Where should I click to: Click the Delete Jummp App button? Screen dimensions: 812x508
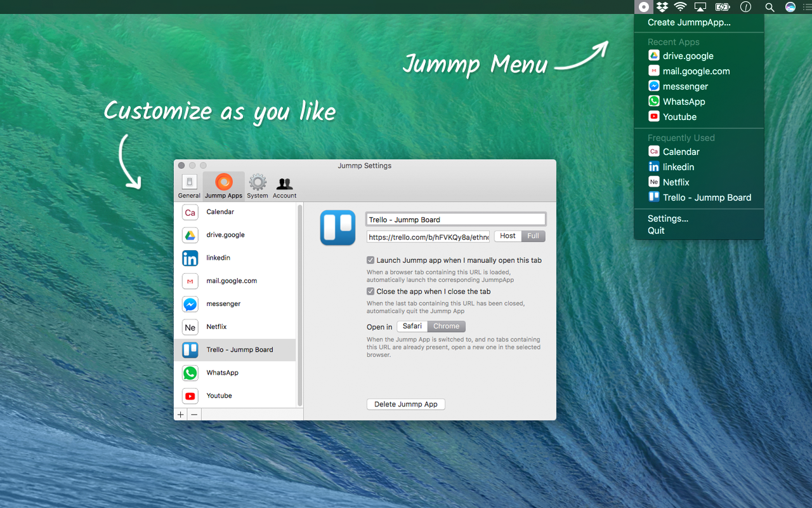(x=406, y=404)
